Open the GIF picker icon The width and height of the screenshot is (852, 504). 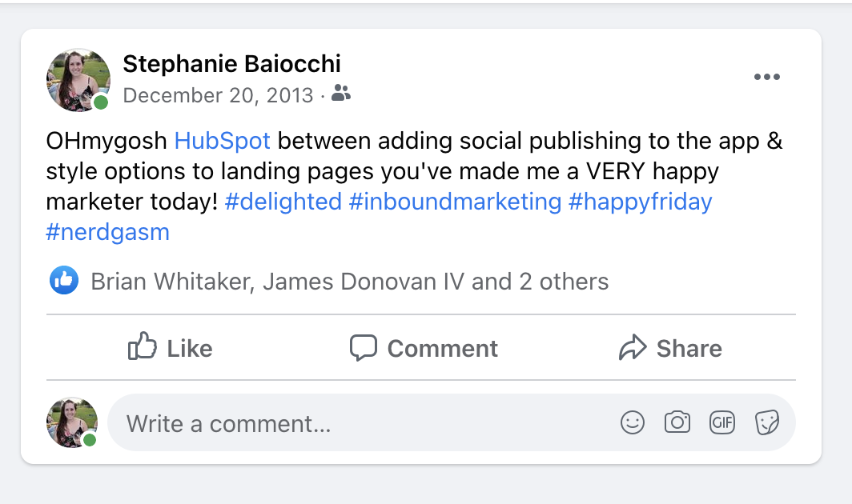(722, 422)
